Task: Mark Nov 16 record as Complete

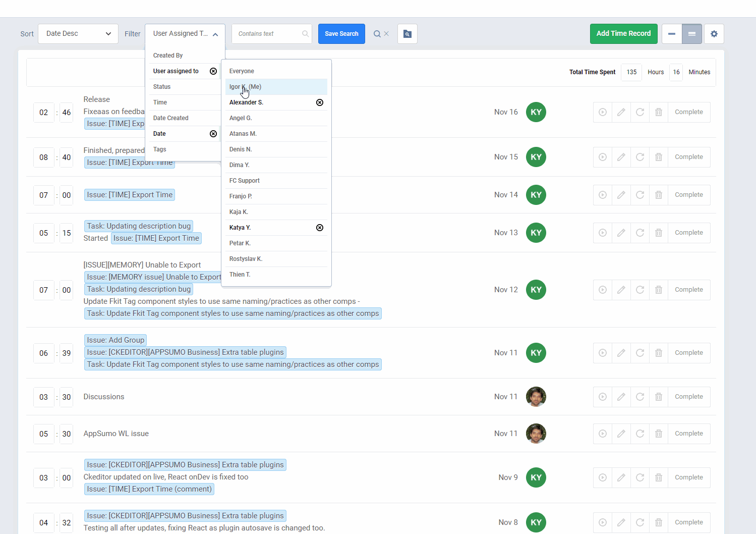Action: 689,112
